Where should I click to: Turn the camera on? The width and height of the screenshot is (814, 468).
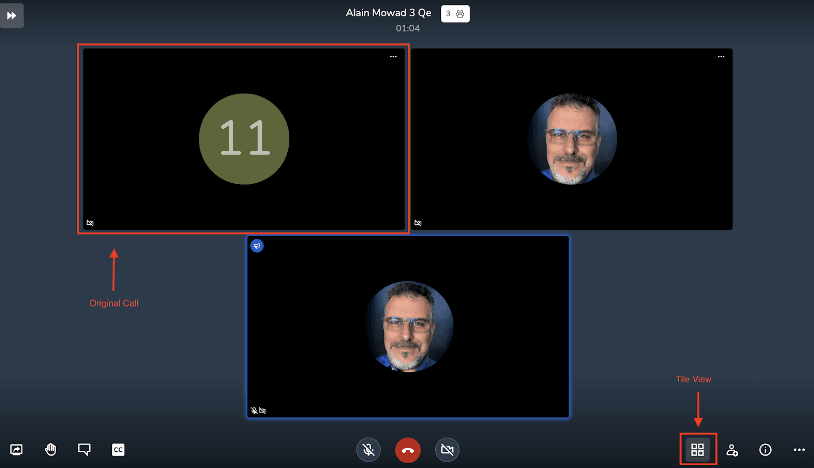(x=447, y=450)
